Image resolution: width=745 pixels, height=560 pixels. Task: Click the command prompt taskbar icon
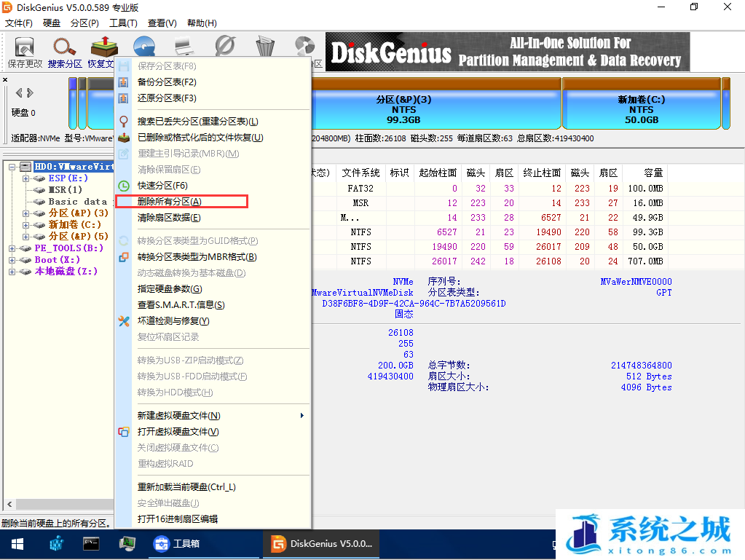click(91, 543)
